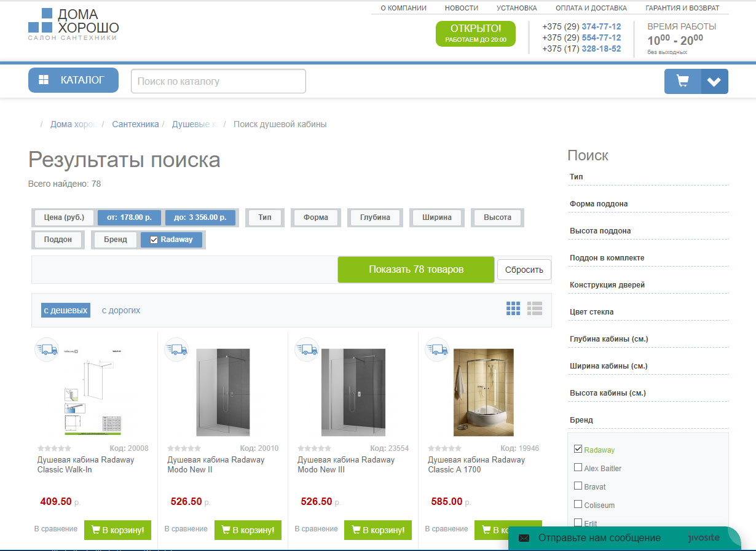This screenshot has height=551, width=756.
Task: Open the Форма filter dropdown
Action: (315, 217)
